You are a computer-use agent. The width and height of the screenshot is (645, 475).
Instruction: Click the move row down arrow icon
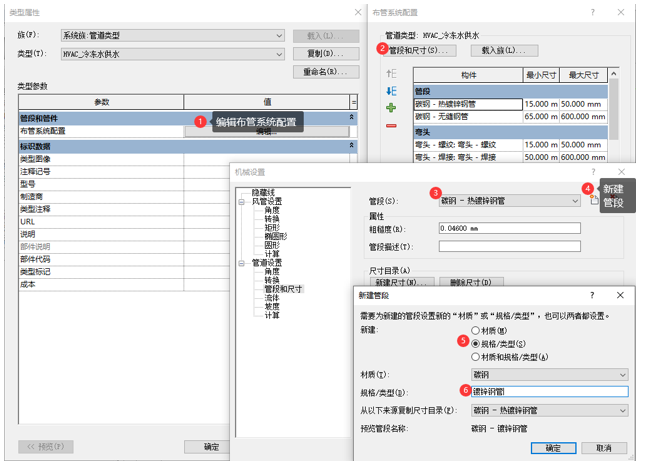(391, 91)
